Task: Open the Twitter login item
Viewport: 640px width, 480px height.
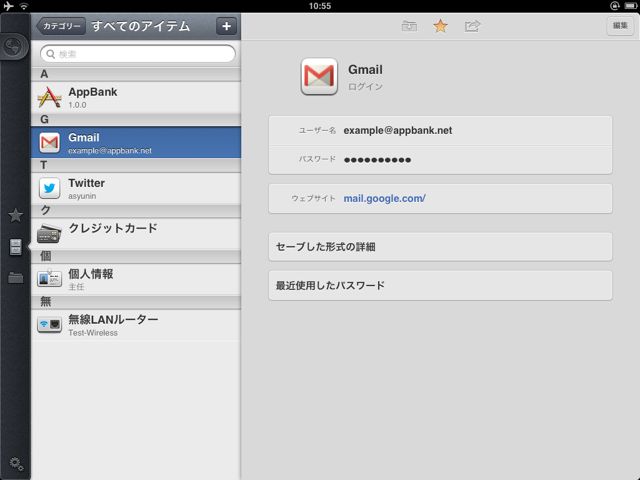Action: [x=136, y=188]
